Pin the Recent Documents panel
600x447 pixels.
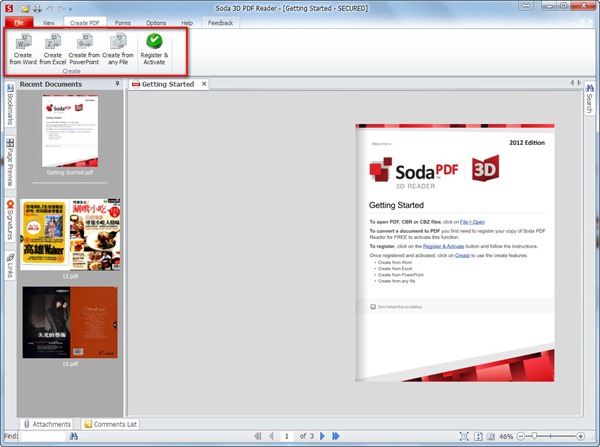[x=117, y=84]
